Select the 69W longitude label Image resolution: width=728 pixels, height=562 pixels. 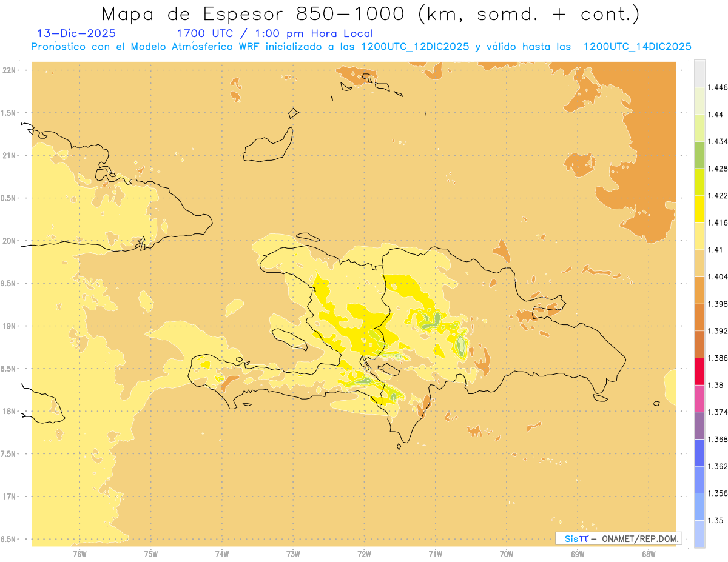pos(578,554)
